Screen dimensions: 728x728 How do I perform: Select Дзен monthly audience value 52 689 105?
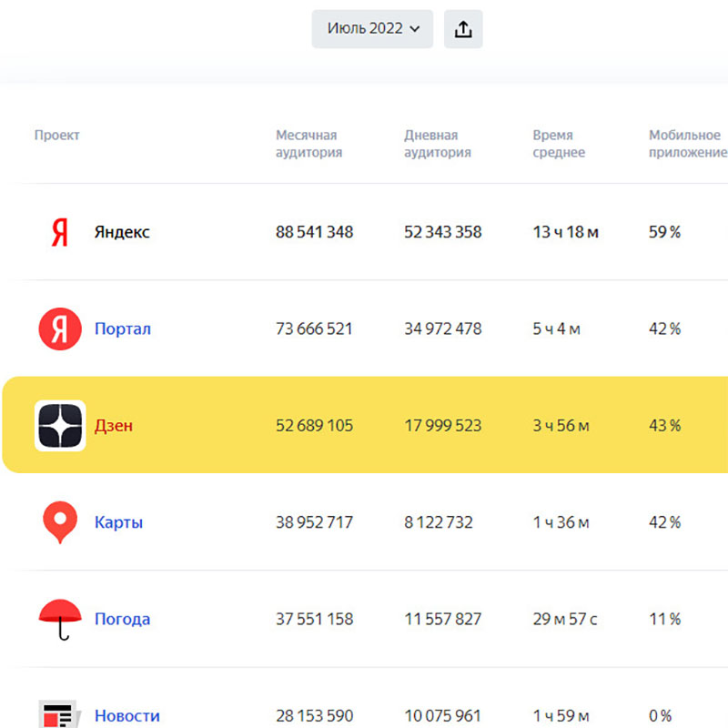[314, 425]
